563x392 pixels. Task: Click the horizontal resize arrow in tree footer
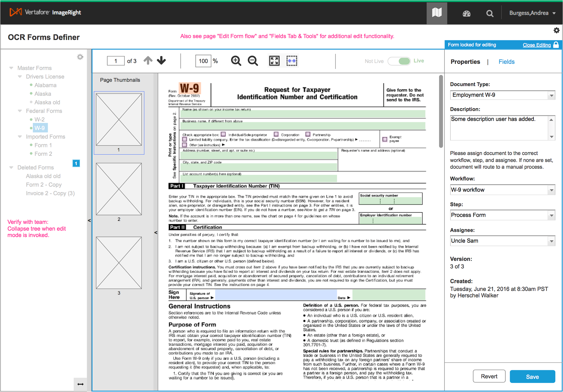(80, 384)
